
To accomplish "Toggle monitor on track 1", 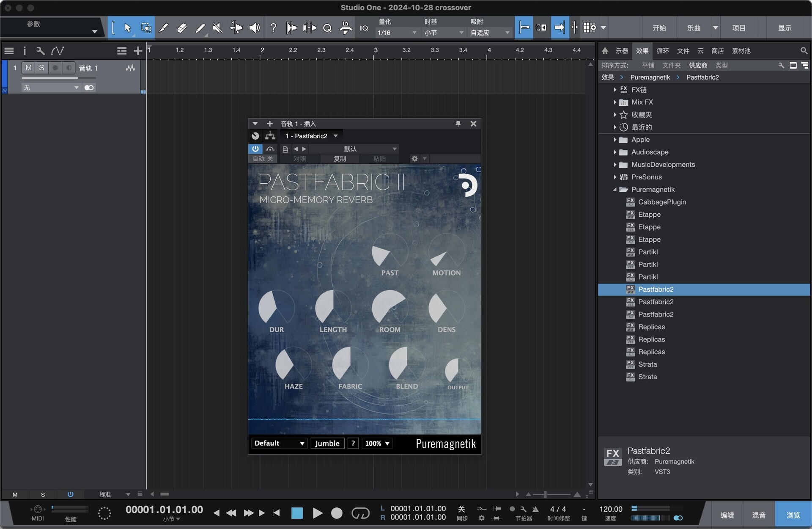I will [x=69, y=68].
